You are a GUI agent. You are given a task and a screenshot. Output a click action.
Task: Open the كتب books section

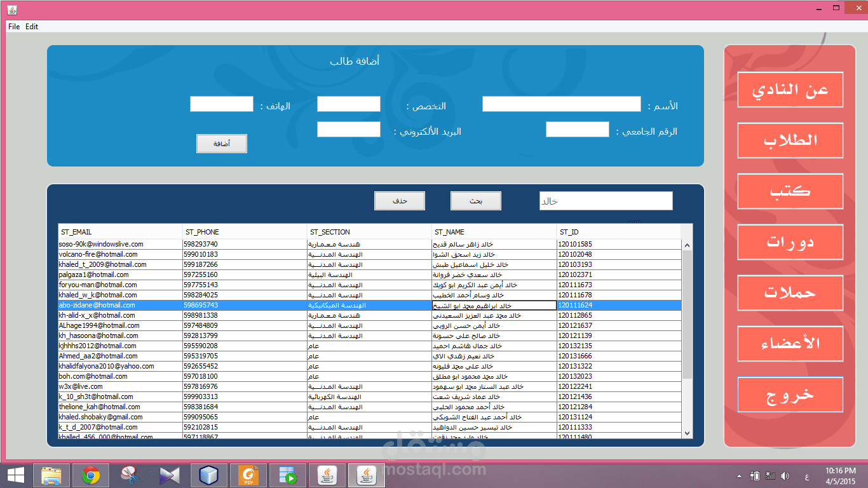pyautogui.click(x=790, y=191)
